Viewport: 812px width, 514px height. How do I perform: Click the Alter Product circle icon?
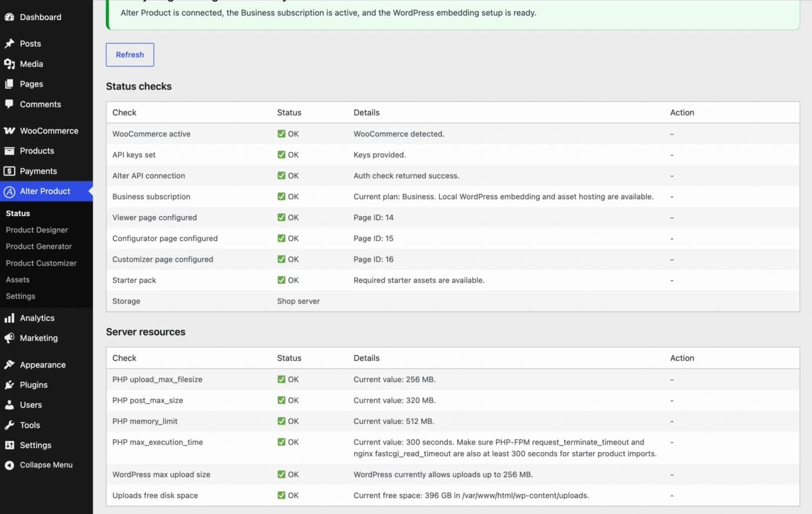pos(9,191)
